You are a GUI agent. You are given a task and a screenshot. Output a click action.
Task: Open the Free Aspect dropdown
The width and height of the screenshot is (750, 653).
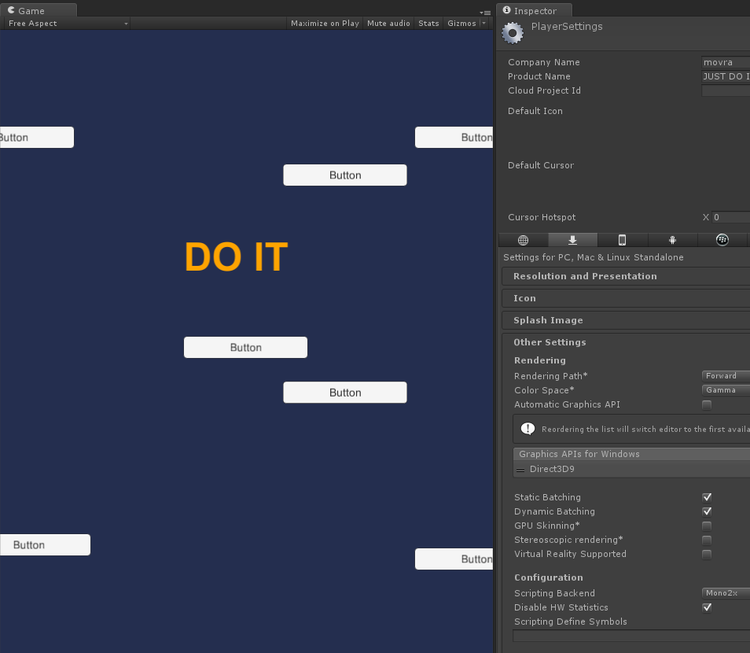(x=67, y=23)
